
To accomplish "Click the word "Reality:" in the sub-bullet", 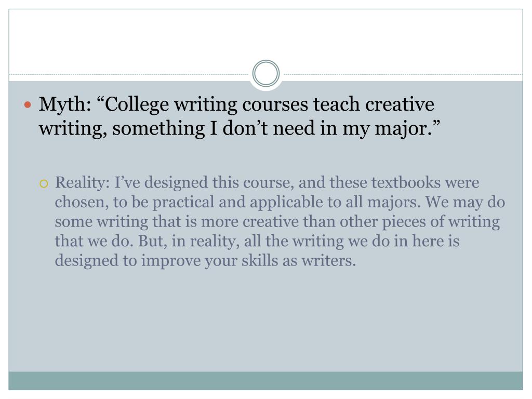I will (82, 183).
